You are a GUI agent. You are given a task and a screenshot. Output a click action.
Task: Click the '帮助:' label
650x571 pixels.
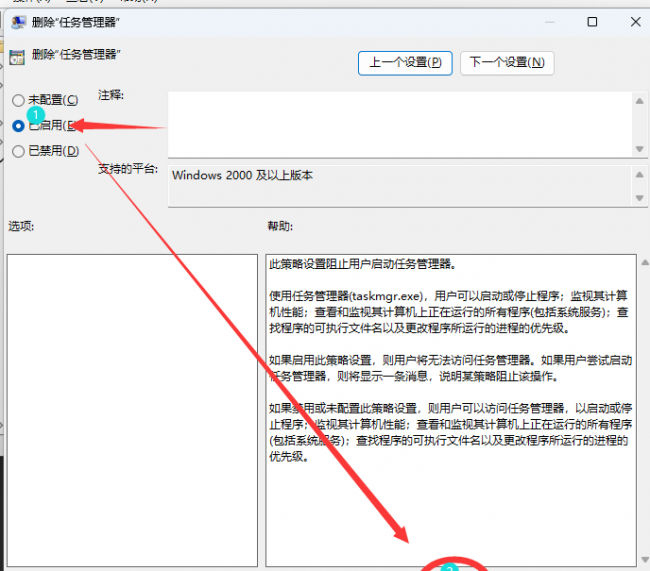(x=280, y=226)
